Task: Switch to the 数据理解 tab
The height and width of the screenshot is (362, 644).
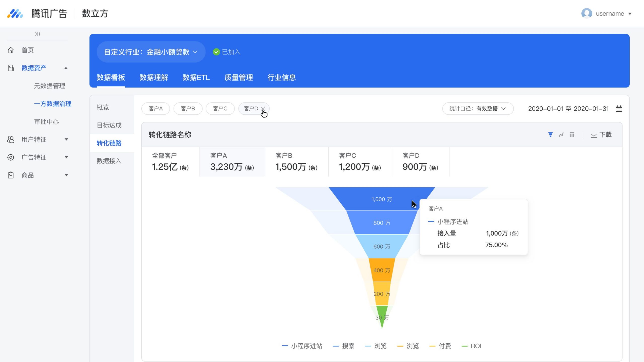Action: pos(154,77)
